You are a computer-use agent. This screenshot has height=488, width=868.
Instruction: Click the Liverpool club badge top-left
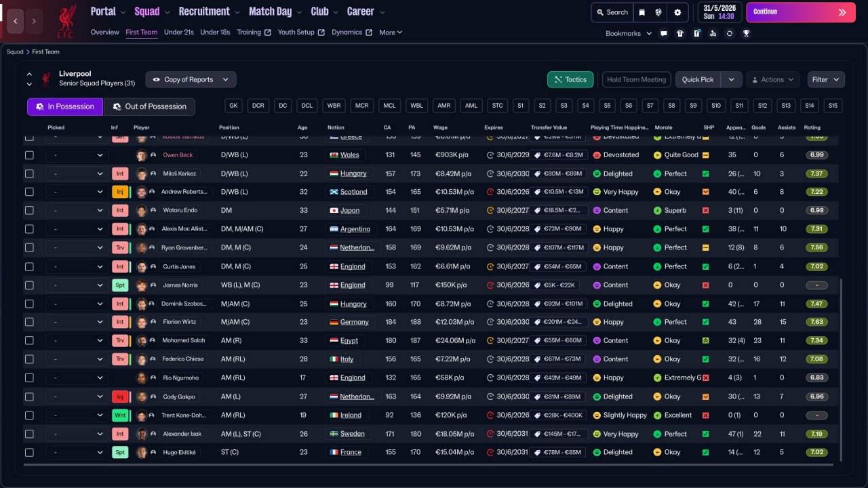point(66,21)
